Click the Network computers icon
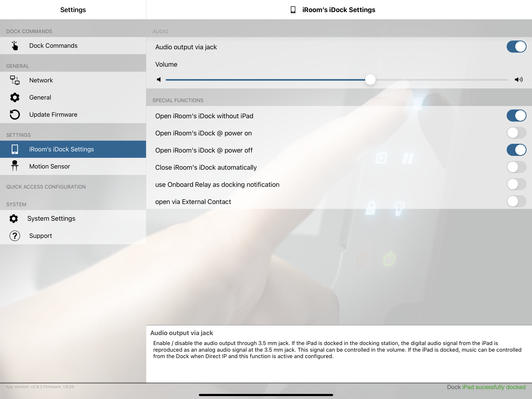The image size is (532, 399). pyautogui.click(x=15, y=80)
